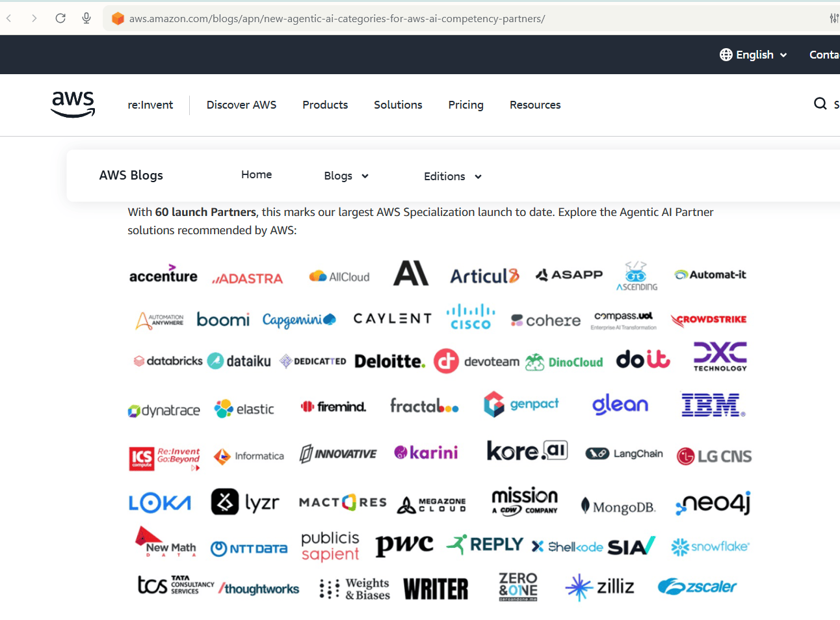Click the Kore.ai logo
Screen dimensions: 840x620
pyautogui.click(x=527, y=450)
